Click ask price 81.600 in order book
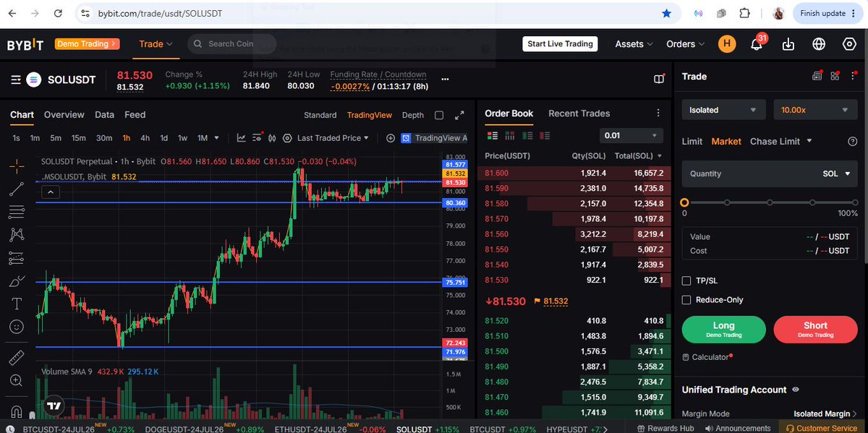This screenshot has height=433, width=868. 496,173
